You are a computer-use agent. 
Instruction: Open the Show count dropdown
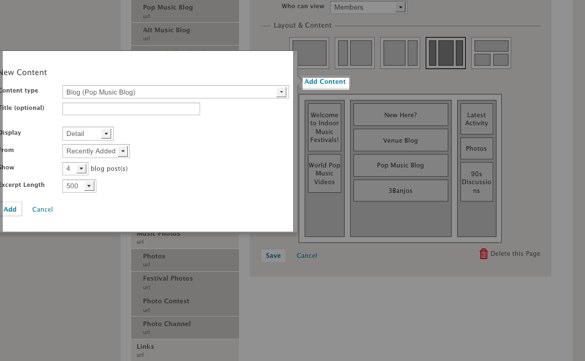[75, 169]
